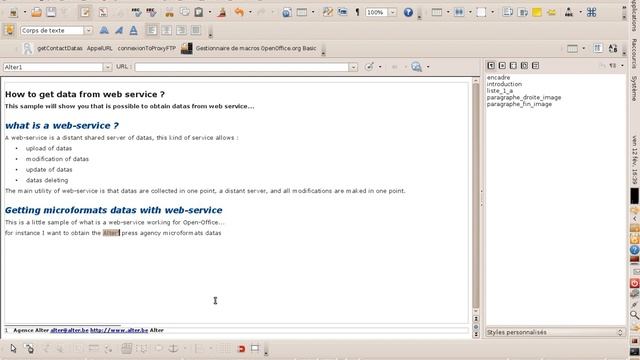This screenshot has width=640, height=360.
Task: Copy selection with the copy icon
Action: (x=184, y=12)
